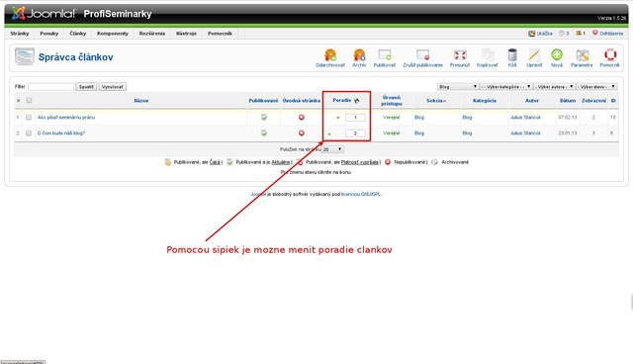Screen dimensions: 633x364
Task: Open the items per page dropdown
Action: (332, 149)
